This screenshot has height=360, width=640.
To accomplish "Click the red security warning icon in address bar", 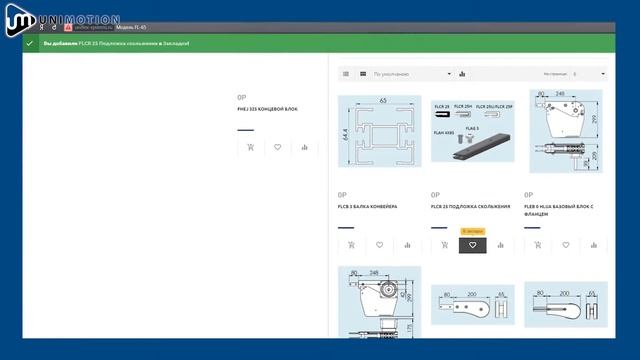I will pos(68,27).
